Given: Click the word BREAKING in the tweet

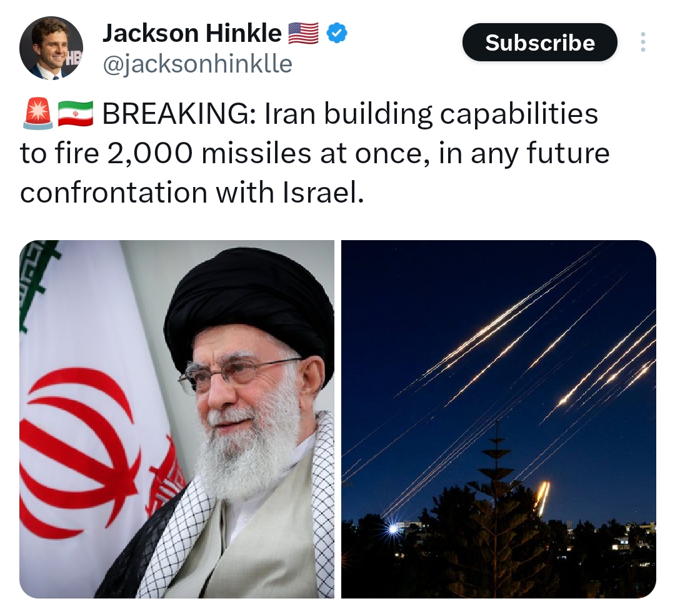Looking at the screenshot, I should pos(175,114).
